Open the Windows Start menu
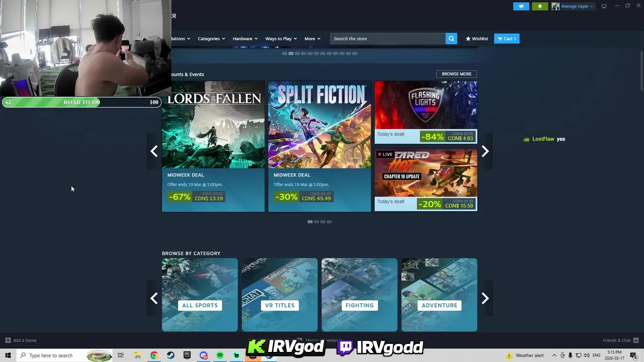This screenshot has height=362, width=644. pos(8,355)
